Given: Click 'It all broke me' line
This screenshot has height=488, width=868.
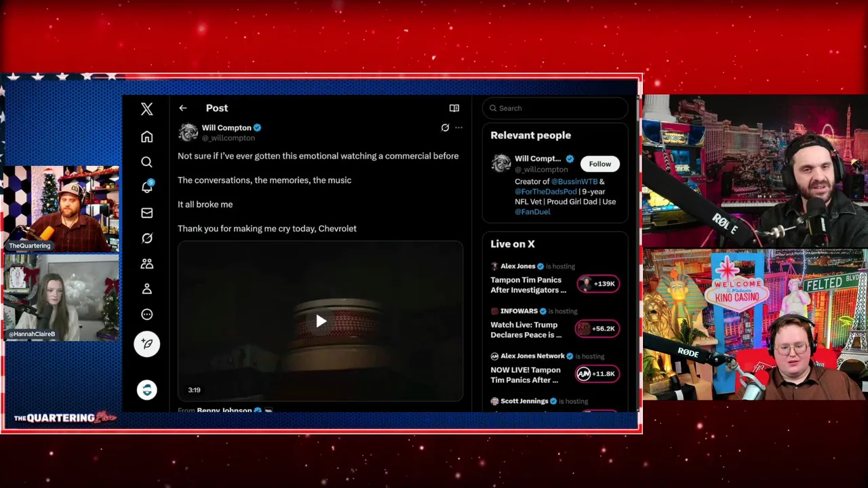Looking at the screenshot, I should (205, 204).
